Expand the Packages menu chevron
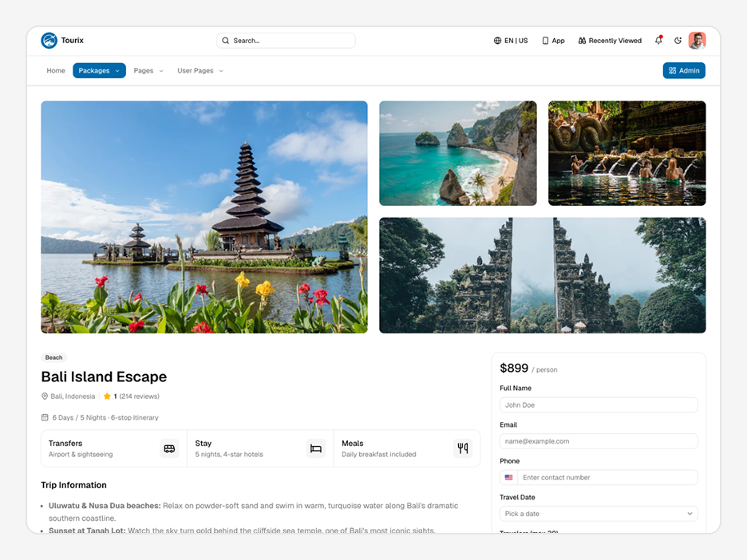747x560 pixels. coord(117,71)
